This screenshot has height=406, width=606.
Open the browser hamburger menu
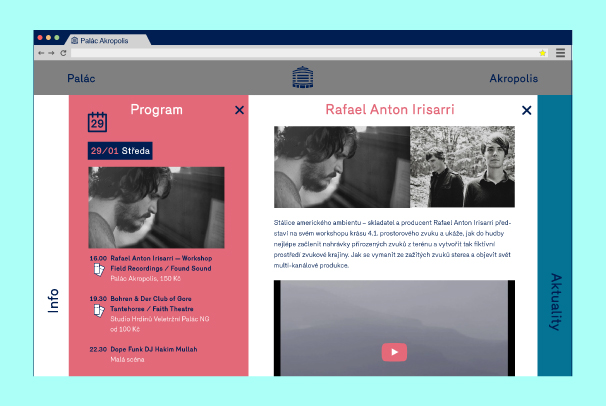561,52
